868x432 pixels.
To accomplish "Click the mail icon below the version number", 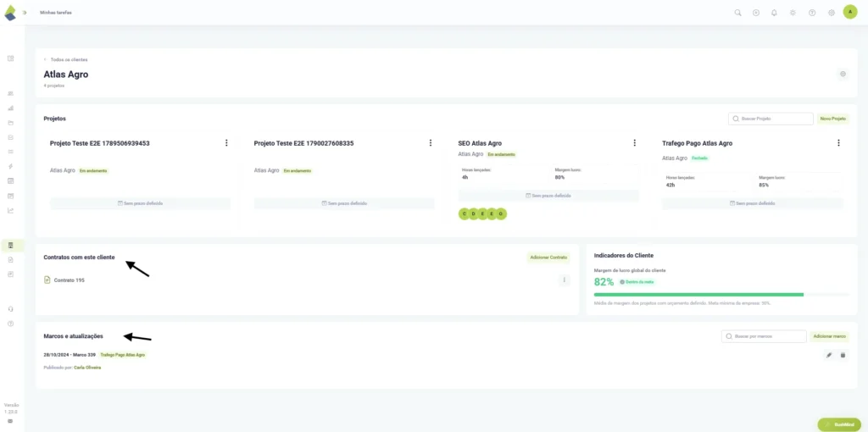I will (10, 421).
